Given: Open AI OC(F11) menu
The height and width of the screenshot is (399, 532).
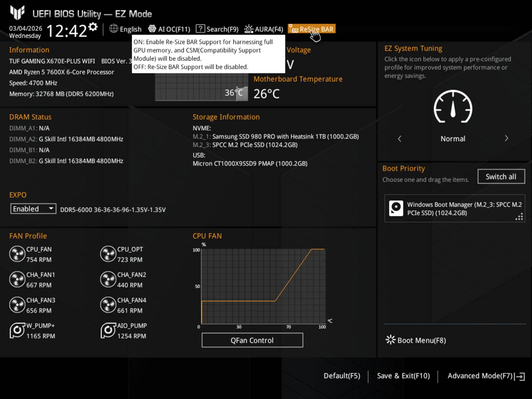Looking at the screenshot, I should click(169, 29).
